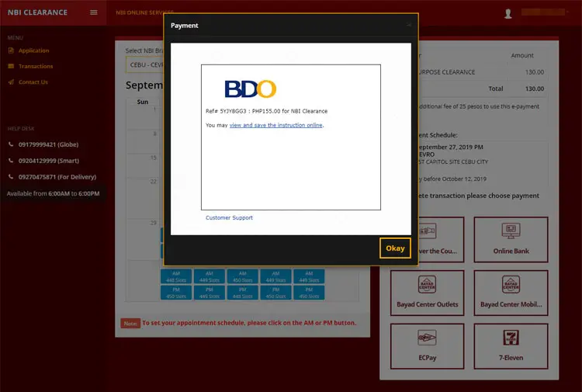582x392 pixels.
Task: Open the Transactions menu item
Action: tap(36, 66)
